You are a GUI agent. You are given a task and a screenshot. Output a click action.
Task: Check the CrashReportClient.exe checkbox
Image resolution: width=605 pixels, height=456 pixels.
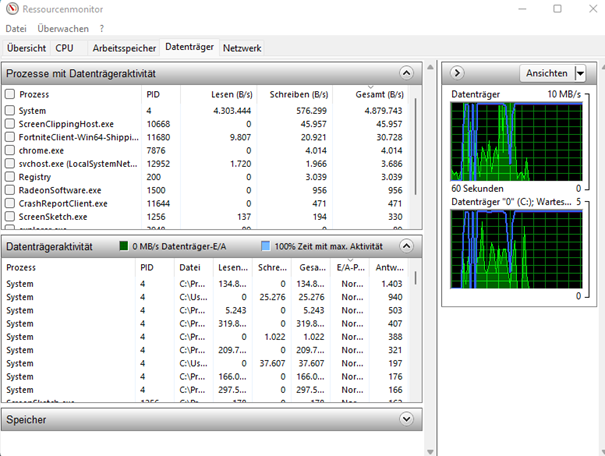10,203
